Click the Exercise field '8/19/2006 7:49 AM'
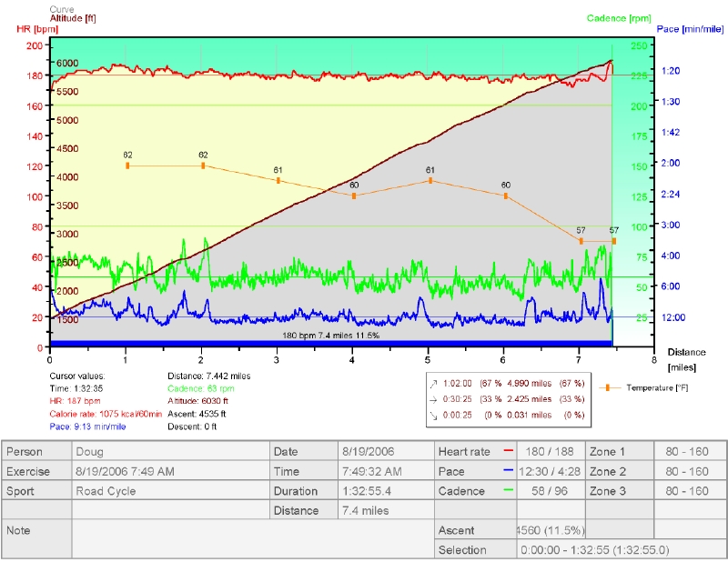This screenshot has height=562, width=728. click(170, 471)
